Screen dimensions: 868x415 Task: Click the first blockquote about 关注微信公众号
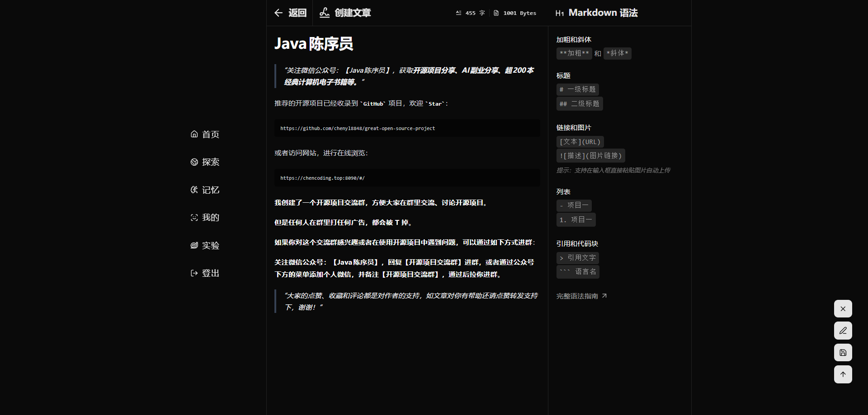tap(407, 76)
